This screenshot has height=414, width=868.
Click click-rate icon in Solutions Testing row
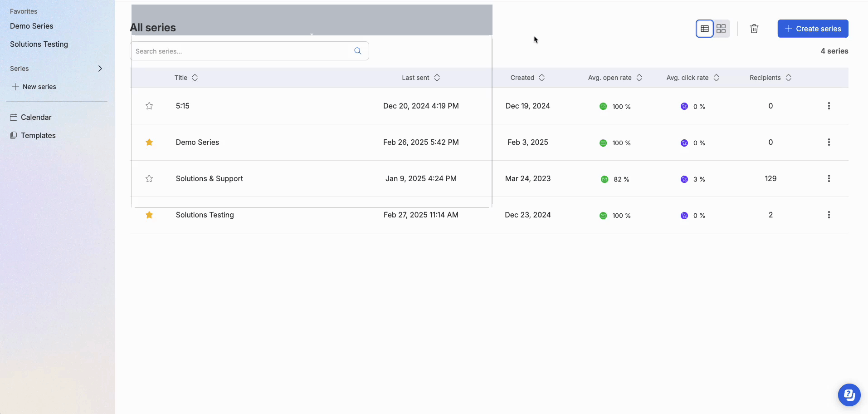click(684, 216)
